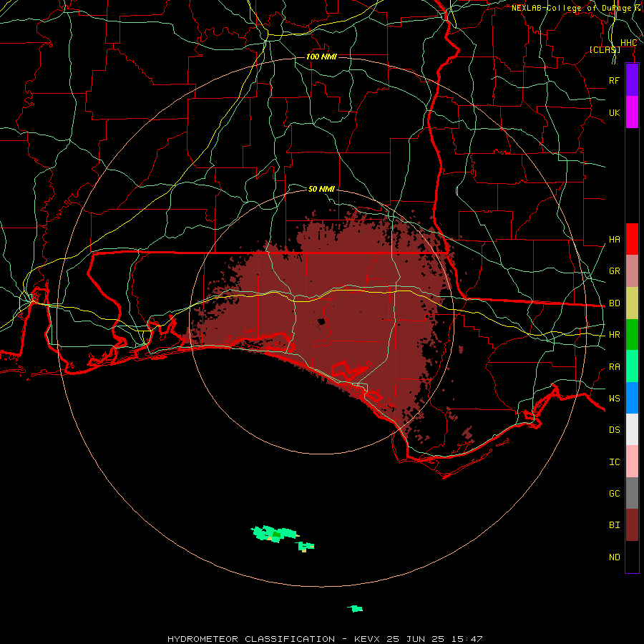Select the GR pink legend color block
Screen dimensions: 644x644
tap(632, 271)
